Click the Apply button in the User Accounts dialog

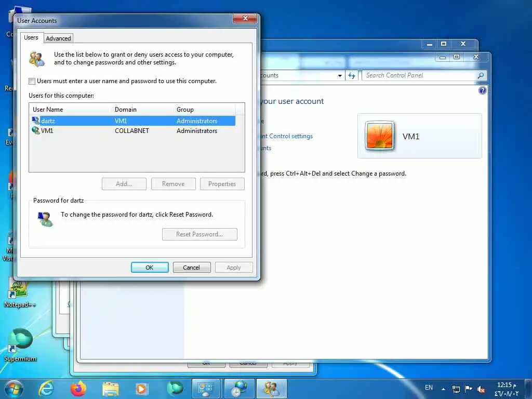pos(234,268)
